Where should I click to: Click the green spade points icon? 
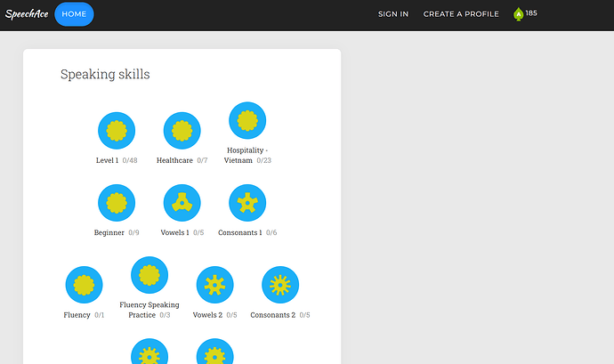(519, 14)
